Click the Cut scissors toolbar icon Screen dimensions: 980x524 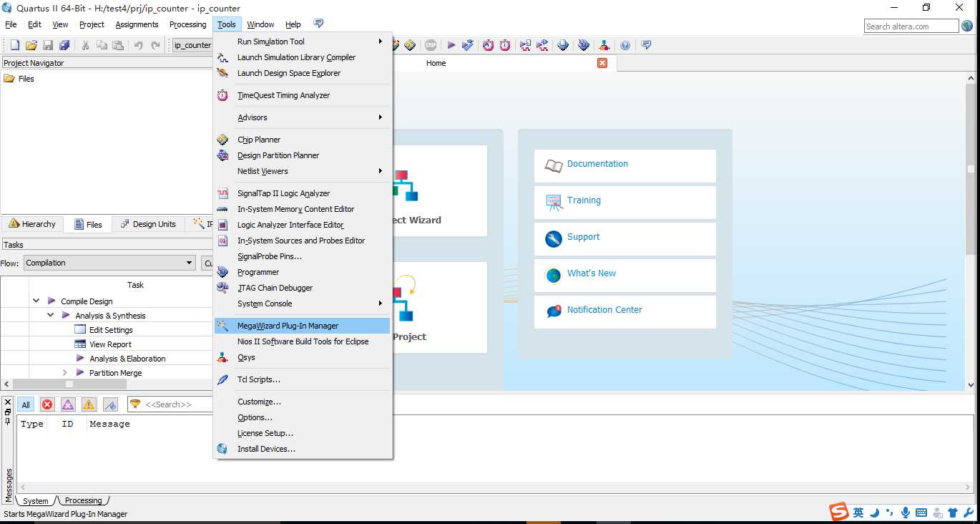click(85, 45)
